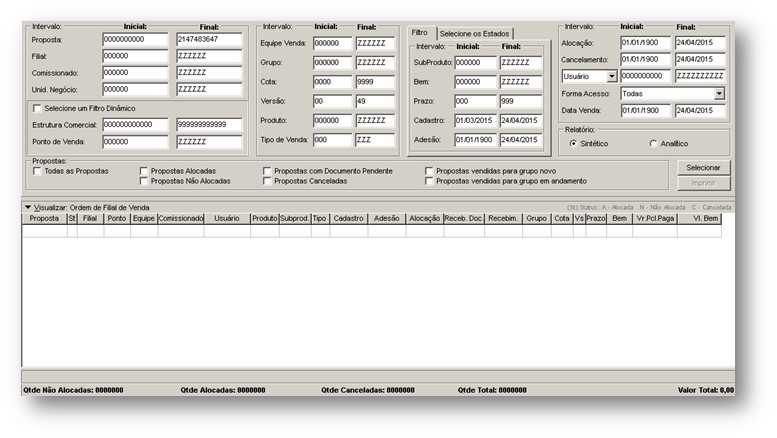Click the 'Alocação' column header
Screen dimensions: 777x438
point(425,219)
